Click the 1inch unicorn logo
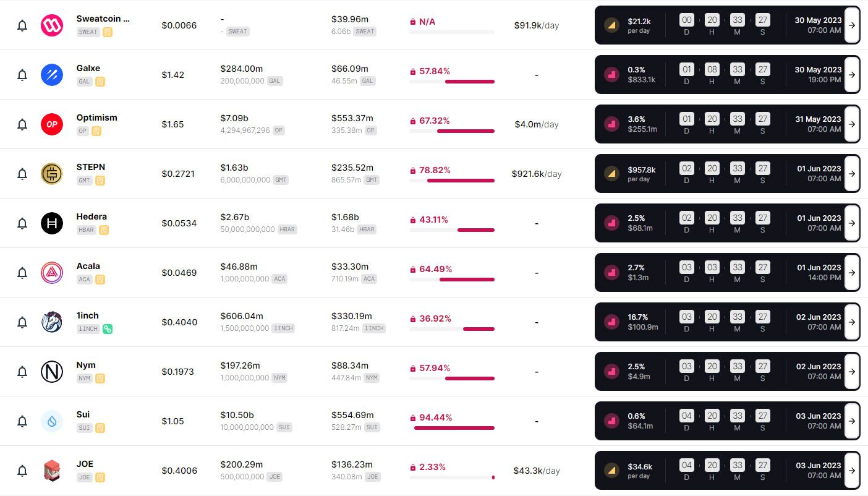Viewport: 868px width, 496px height. click(x=52, y=322)
